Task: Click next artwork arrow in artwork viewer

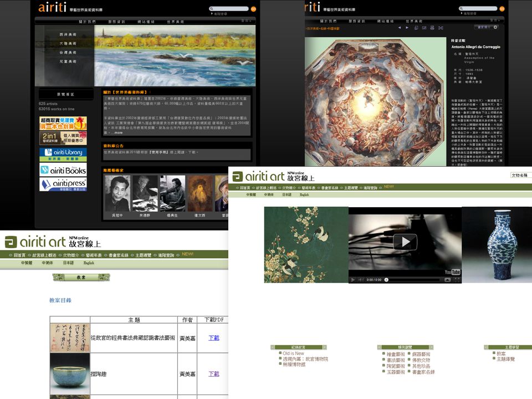Action: pyautogui.click(x=407, y=28)
